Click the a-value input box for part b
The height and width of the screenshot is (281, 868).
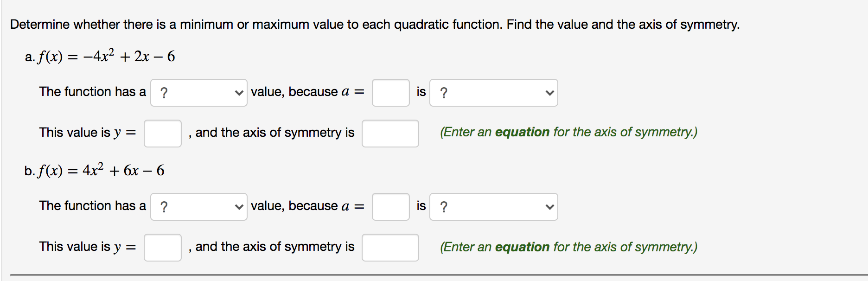[390, 206]
